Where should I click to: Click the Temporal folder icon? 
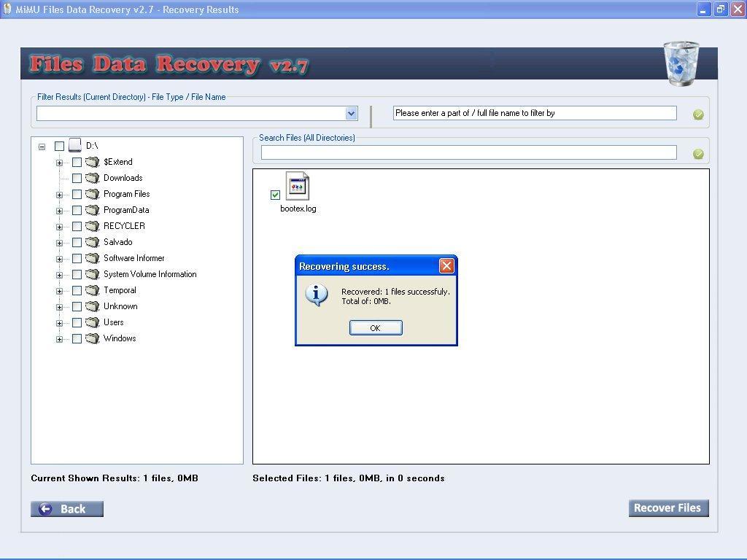coord(93,290)
